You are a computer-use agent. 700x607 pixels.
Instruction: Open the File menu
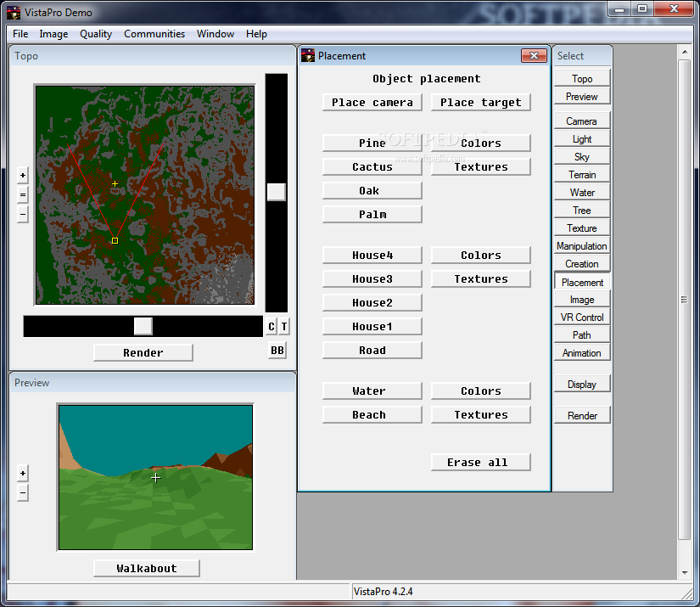[20, 34]
